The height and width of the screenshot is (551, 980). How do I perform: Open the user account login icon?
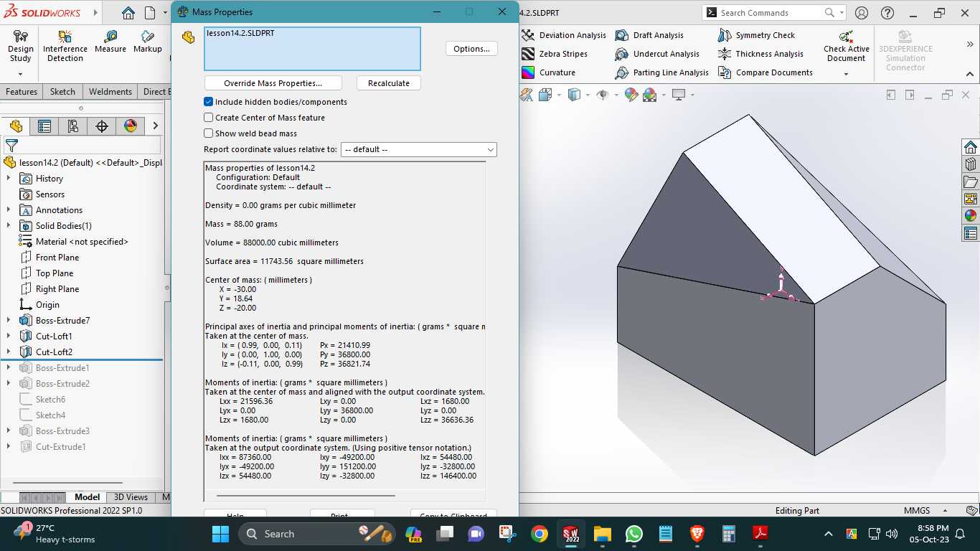coord(862,13)
